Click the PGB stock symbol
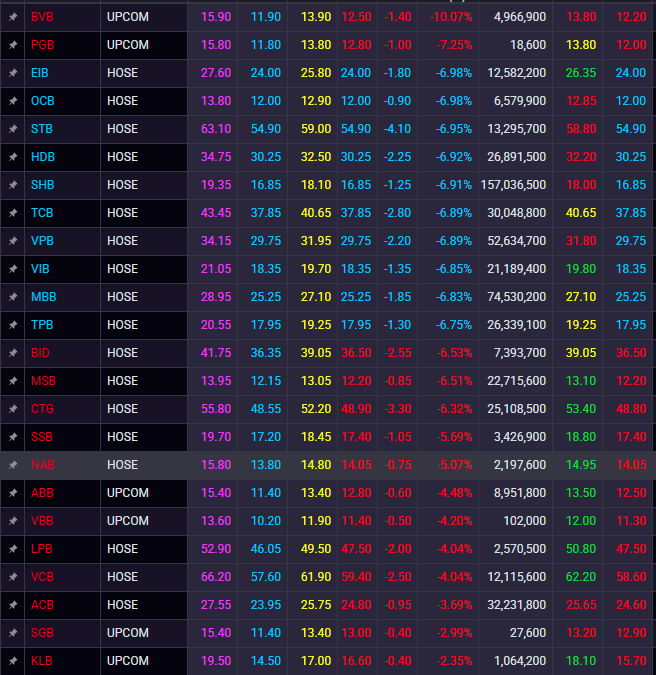Image resolution: width=656 pixels, height=675 pixels. tap(42, 45)
